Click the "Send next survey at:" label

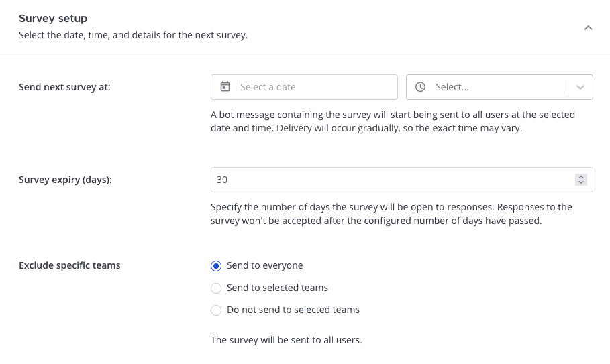(64, 87)
